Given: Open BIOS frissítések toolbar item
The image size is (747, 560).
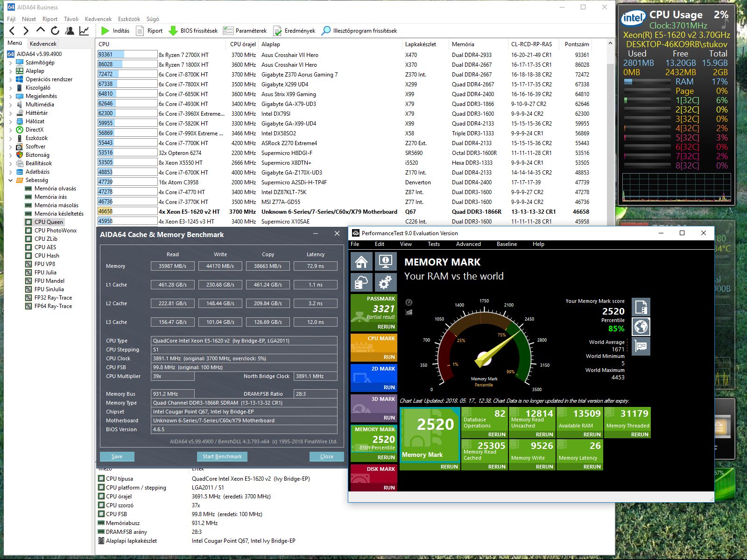Looking at the screenshot, I should point(193,31).
